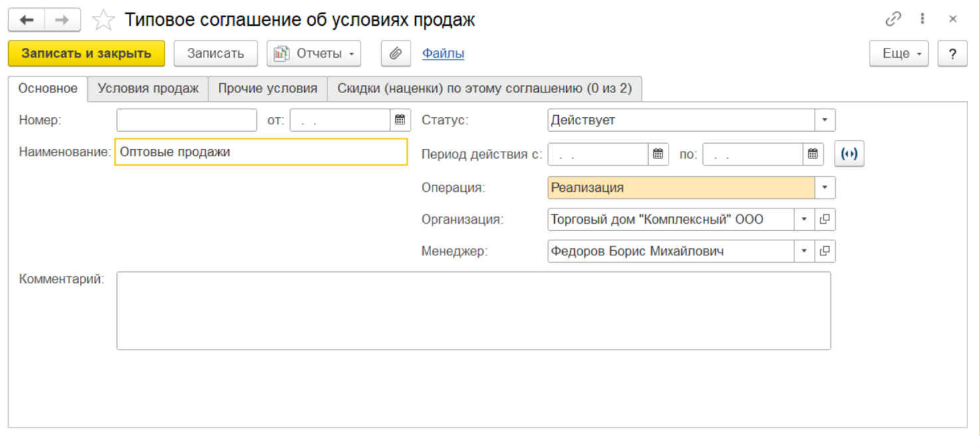Click the period selection button
Image resolution: width=980 pixels, height=436 pixels.
(x=849, y=154)
